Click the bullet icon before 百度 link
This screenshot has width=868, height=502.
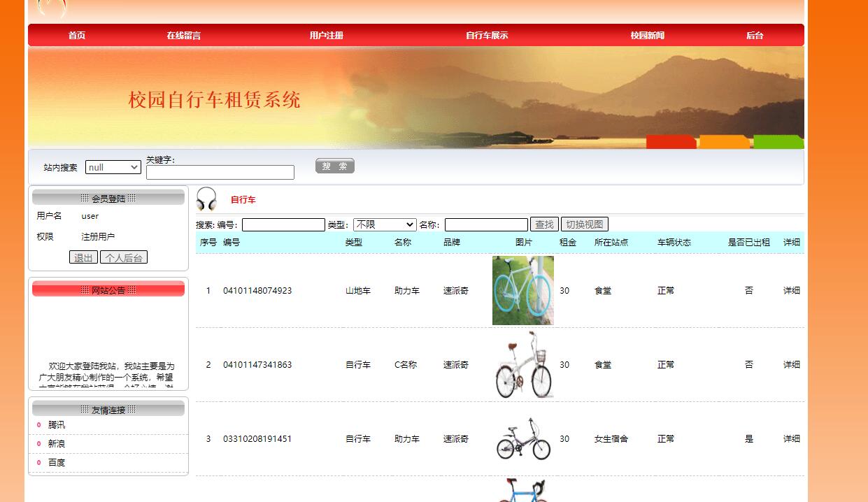click(x=38, y=462)
